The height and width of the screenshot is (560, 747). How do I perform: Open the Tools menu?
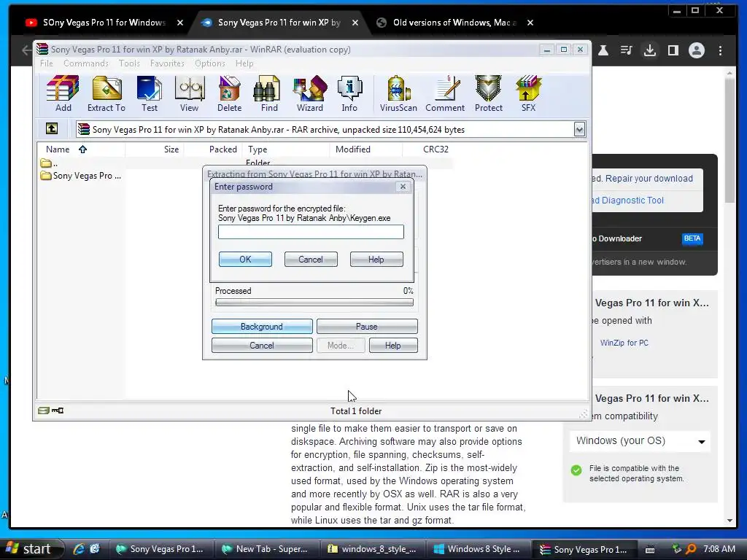coord(129,63)
